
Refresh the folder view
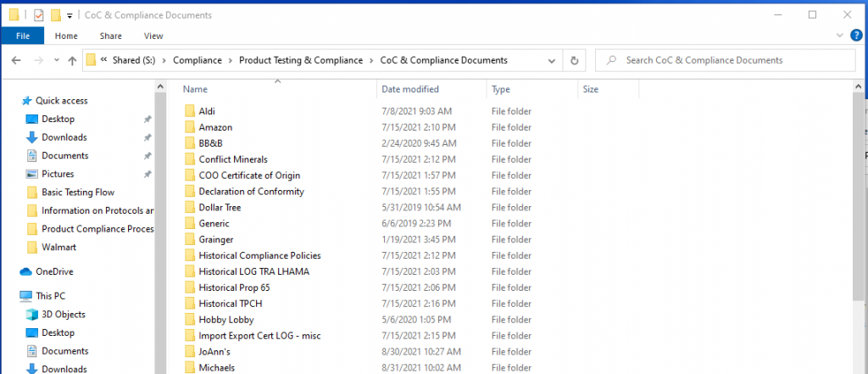click(x=574, y=60)
